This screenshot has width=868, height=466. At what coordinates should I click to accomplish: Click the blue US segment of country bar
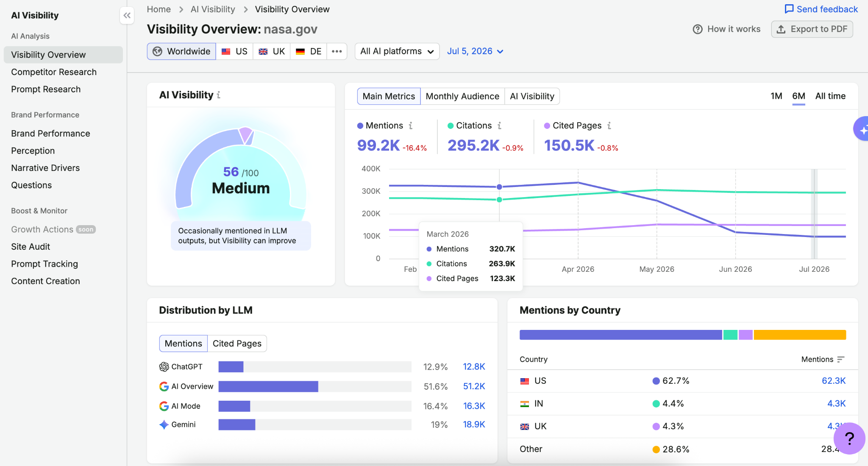621,335
